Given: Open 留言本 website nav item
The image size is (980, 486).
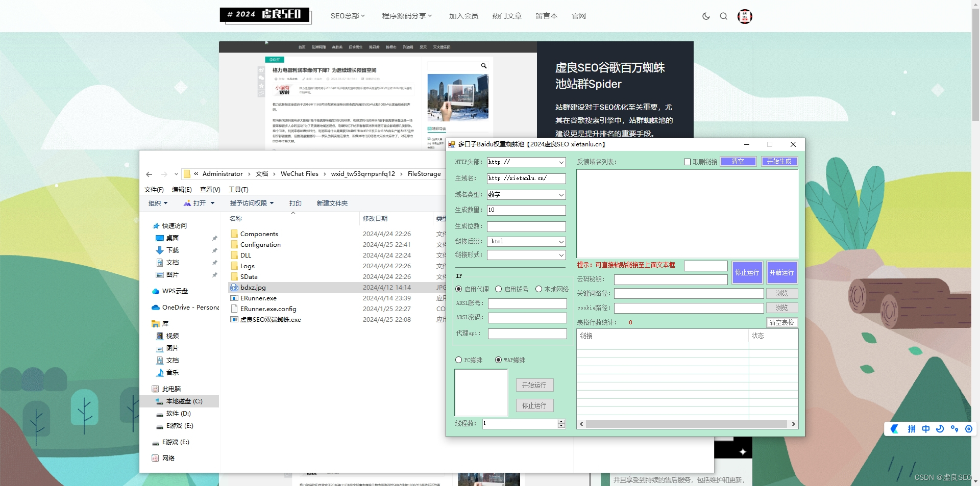Looking at the screenshot, I should [547, 16].
